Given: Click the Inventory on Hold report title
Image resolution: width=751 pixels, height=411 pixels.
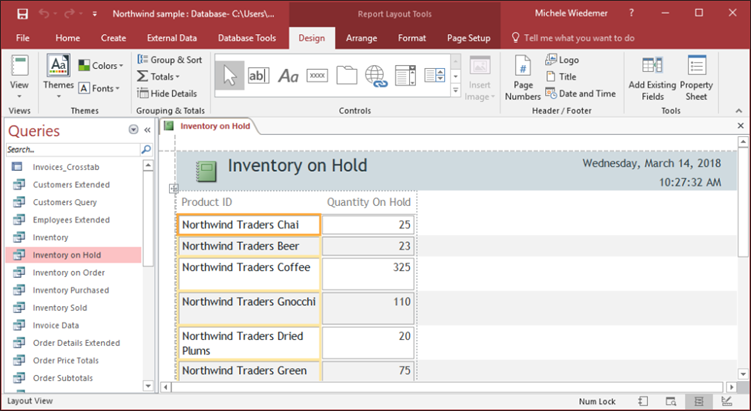Looking at the screenshot, I should tap(297, 166).
